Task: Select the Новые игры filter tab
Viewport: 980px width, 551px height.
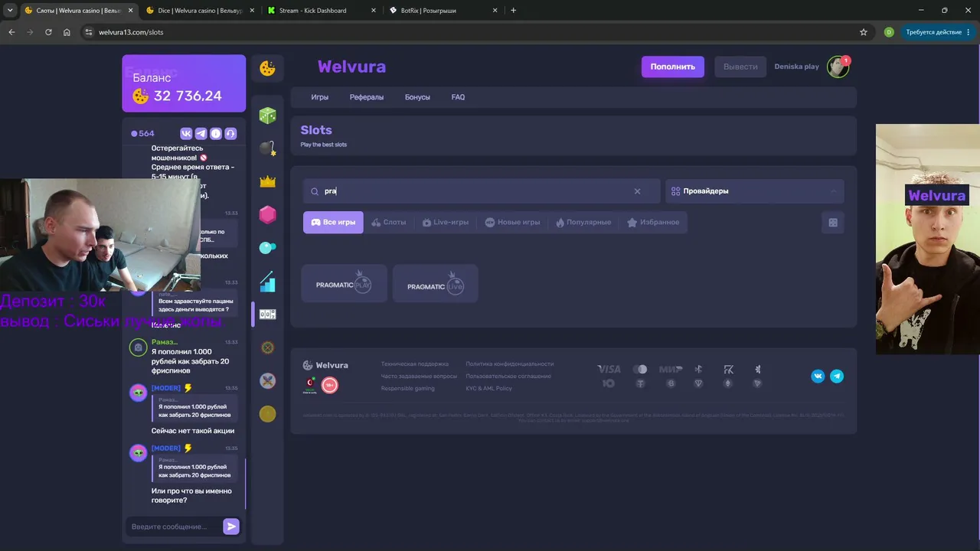Action: coord(512,222)
